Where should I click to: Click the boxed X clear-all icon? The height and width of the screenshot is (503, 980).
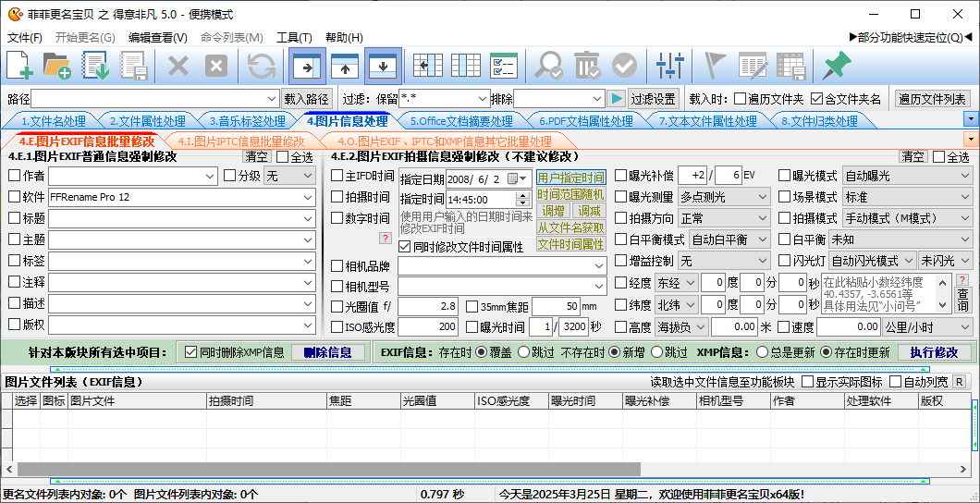[x=216, y=66]
